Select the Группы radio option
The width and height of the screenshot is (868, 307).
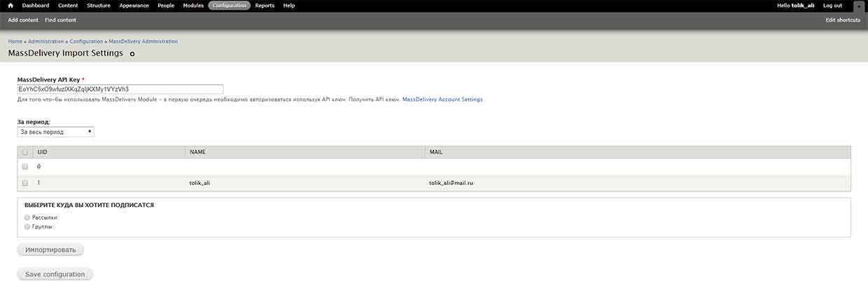27,227
